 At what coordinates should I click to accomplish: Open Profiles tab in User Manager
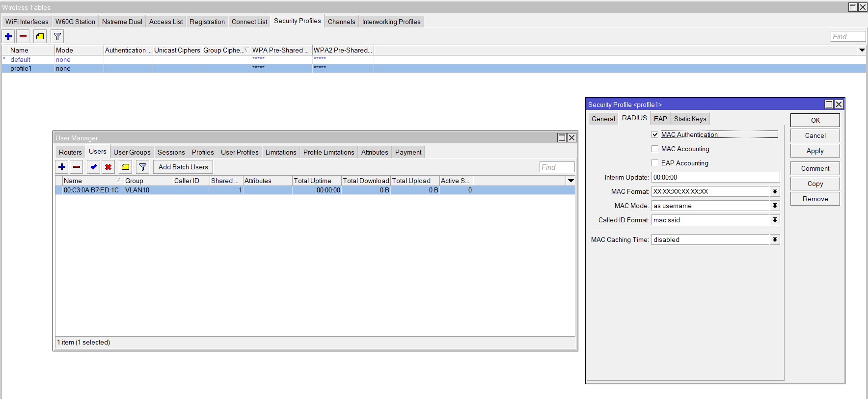tap(203, 152)
